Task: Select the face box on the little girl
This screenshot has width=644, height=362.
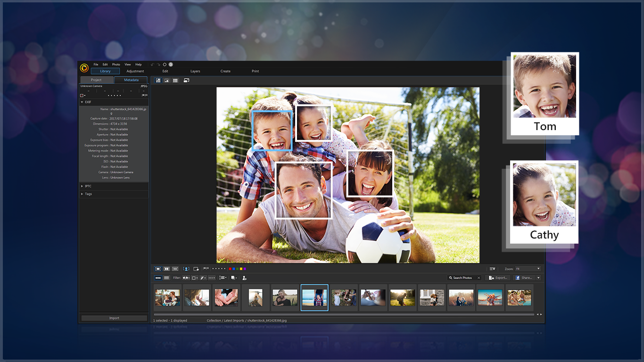Action: [314, 123]
